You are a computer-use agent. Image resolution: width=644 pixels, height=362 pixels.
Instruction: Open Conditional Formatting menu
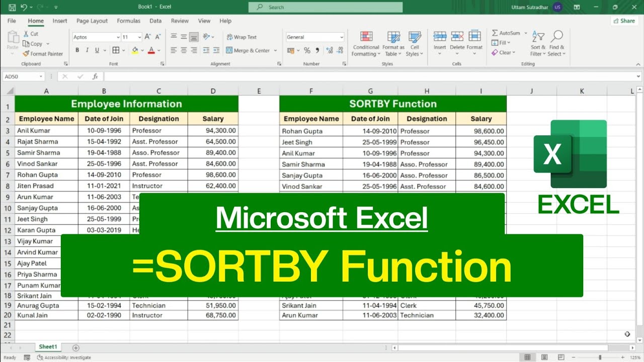(x=366, y=44)
